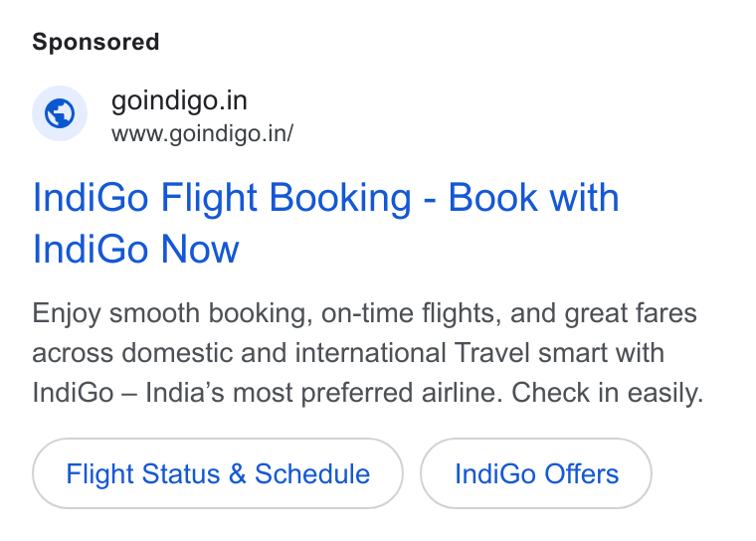Open the IndiGo Flight Booking headline link
Viewport: 756px width, 541px height.
pyautogui.click(x=325, y=223)
